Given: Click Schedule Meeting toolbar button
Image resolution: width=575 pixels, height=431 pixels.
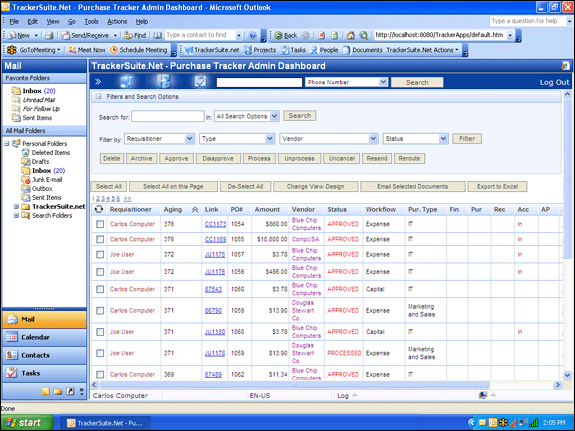Looking at the screenshot, I should (139, 50).
